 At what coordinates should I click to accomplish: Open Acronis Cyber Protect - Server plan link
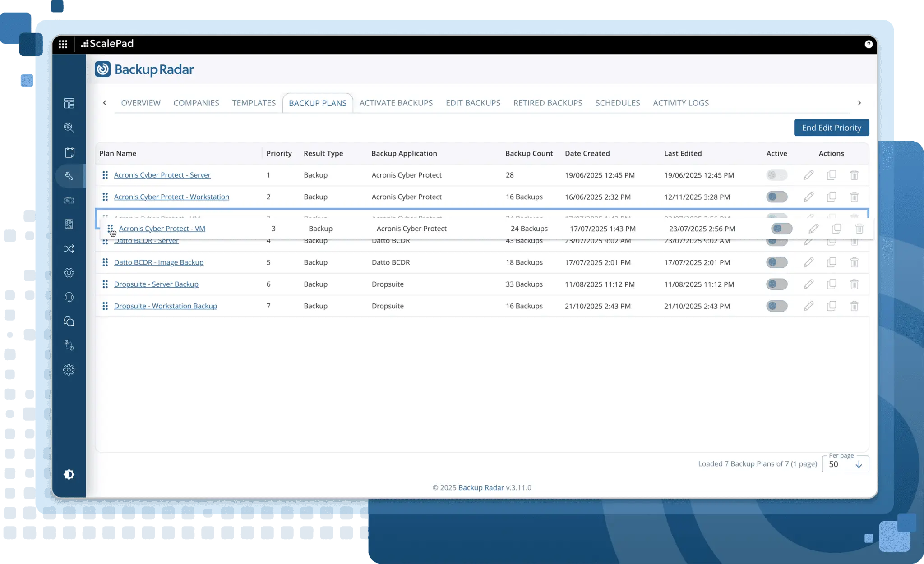pyautogui.click(x=162, y=175)
